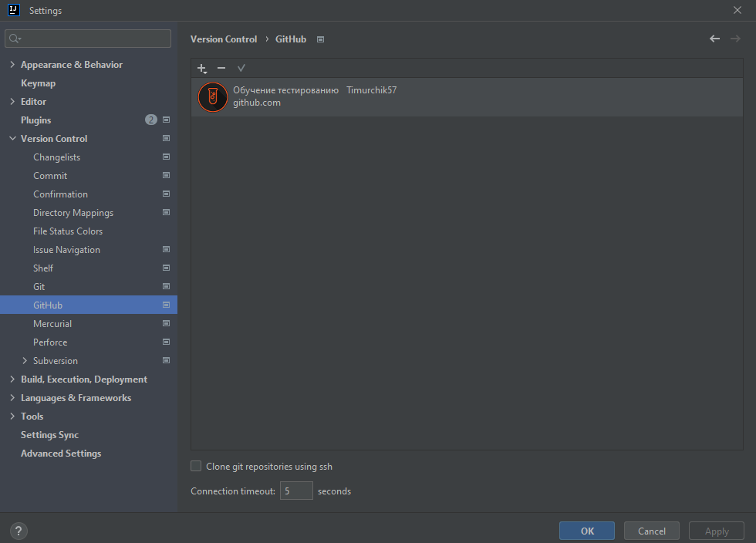The image size is (756, 543).
Task: Click project icon on selected GitHub row
Action: point(167,305)
